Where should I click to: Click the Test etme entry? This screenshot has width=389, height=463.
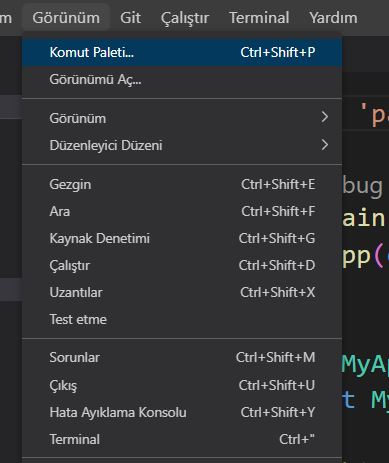pos(182,319)
